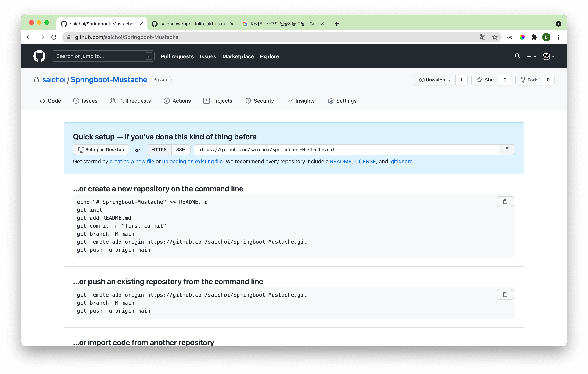Screen dimensions: 588x374
Task: Open Issues in top navigation
Action: click(x=208, y=56)
